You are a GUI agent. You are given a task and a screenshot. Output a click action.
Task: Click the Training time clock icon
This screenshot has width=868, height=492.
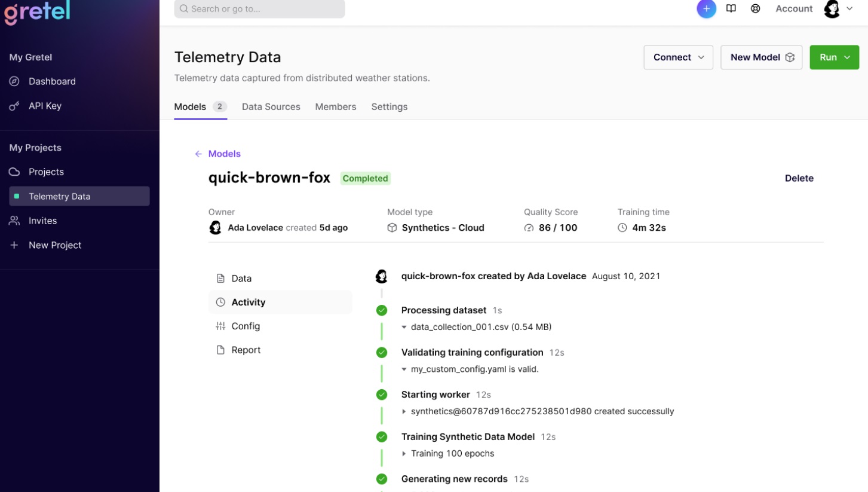tap(622, 228)
